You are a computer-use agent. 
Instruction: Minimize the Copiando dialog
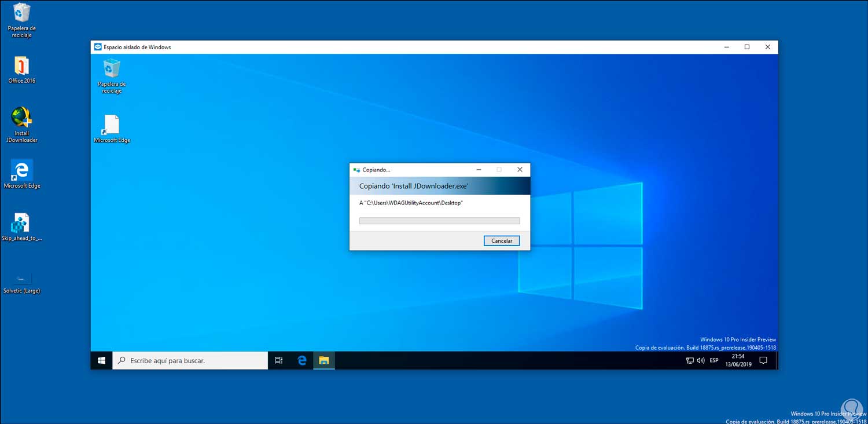(479, 170)
